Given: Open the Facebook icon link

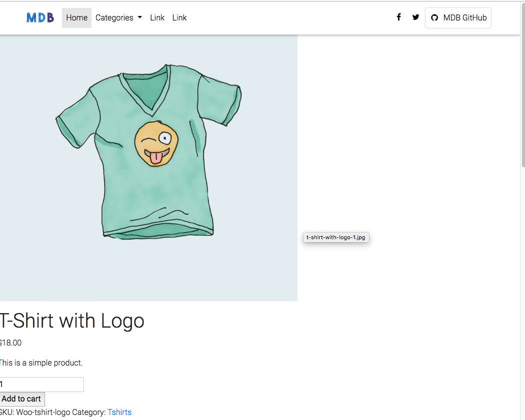Looking at the screenshot, I should [398, 17].
